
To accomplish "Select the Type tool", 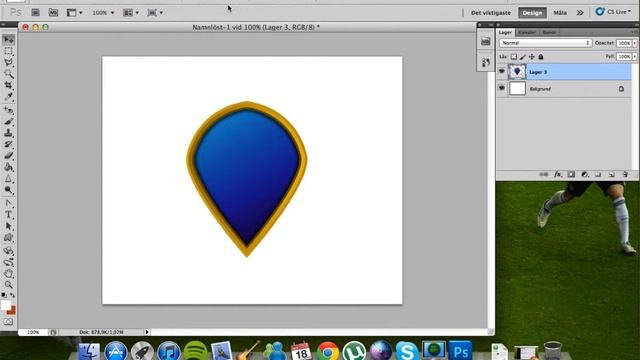I will click(9, 215).
